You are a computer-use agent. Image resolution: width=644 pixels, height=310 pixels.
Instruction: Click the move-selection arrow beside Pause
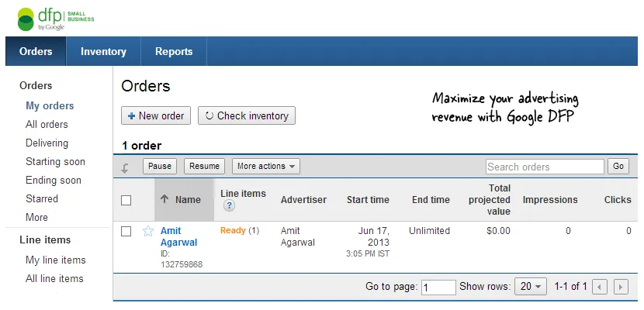[126, 167]
